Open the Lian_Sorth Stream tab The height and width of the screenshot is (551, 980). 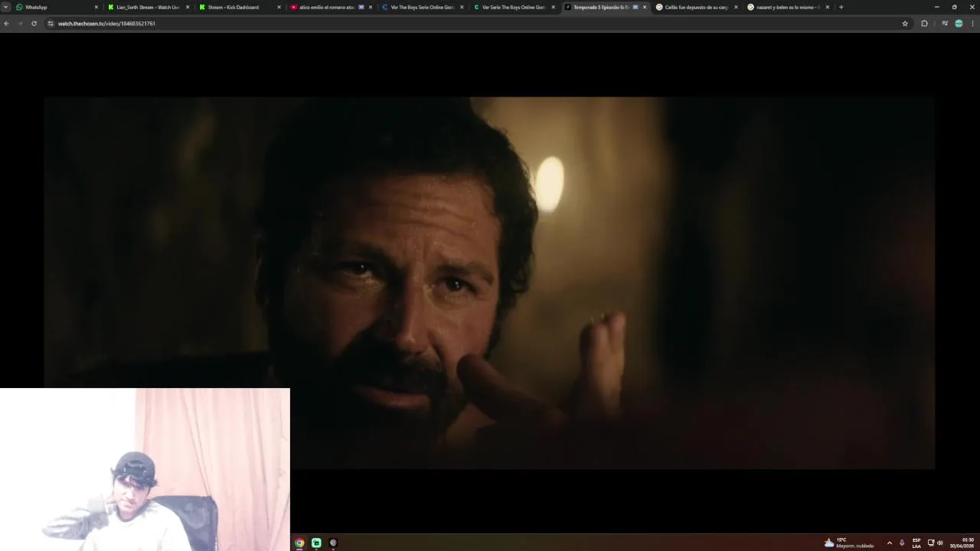pos(148,7)
